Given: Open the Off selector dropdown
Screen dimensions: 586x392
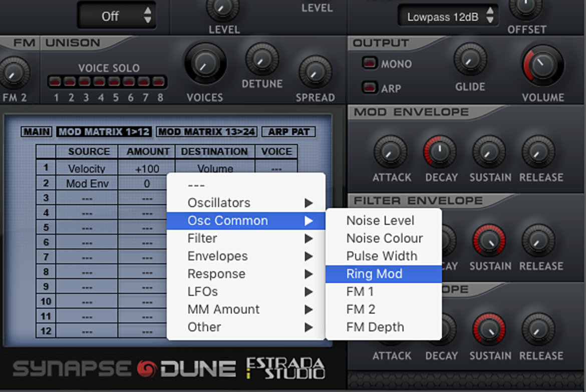Looking at the screenshot, I should (117, 16).
